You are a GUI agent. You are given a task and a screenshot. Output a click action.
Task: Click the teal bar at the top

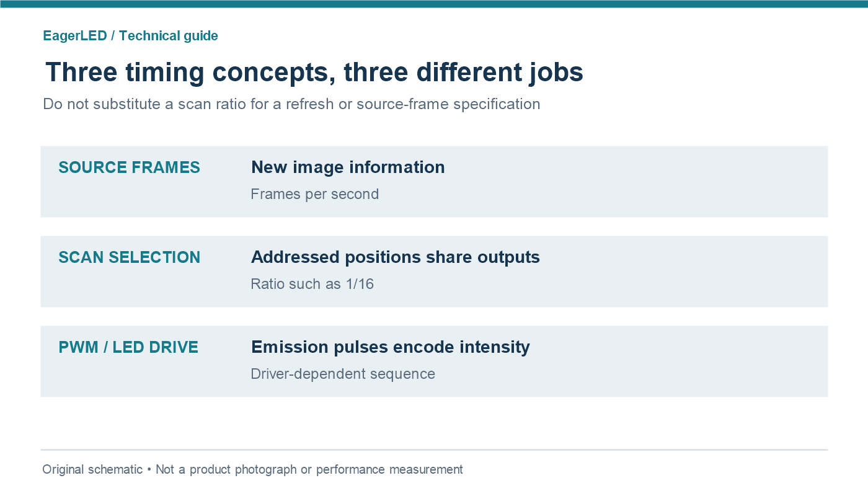(434, 4)
